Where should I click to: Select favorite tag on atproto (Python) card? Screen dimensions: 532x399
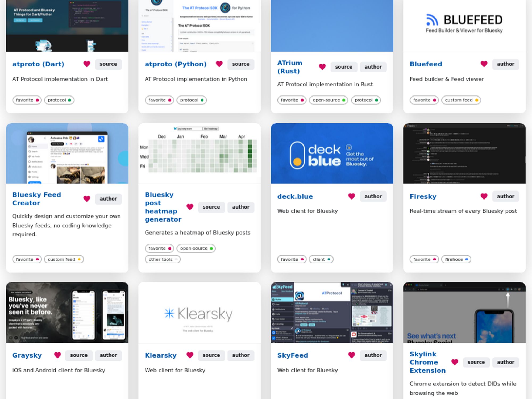160,100
